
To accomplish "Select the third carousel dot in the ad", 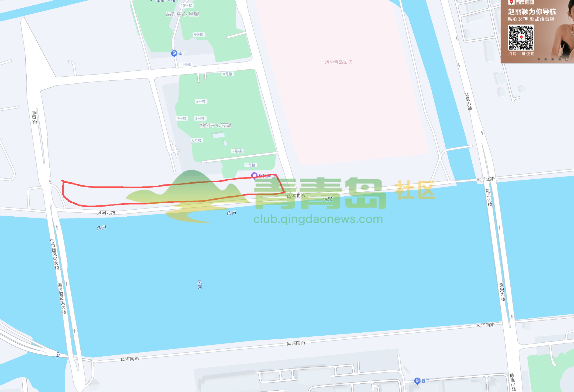I will click(x=553, y=59).
